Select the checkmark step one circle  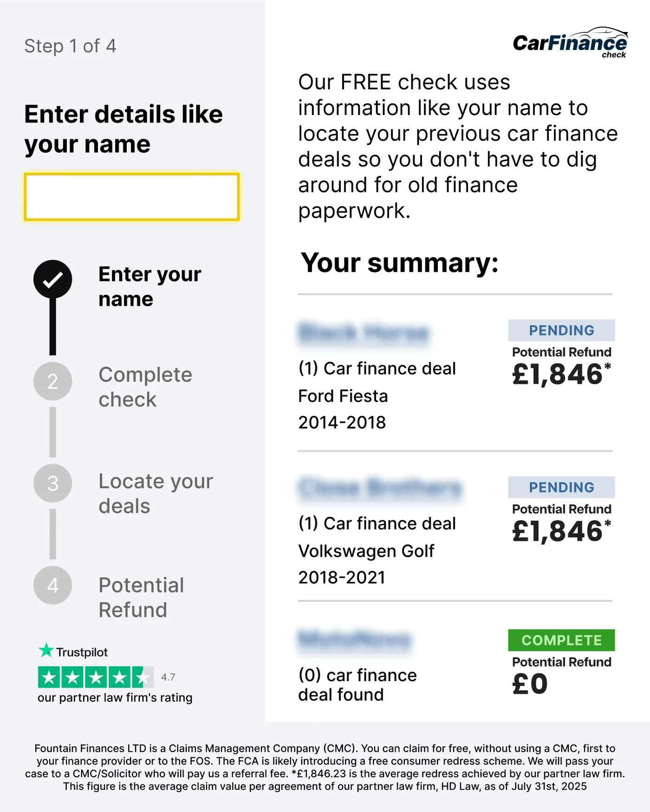[53, 279]
